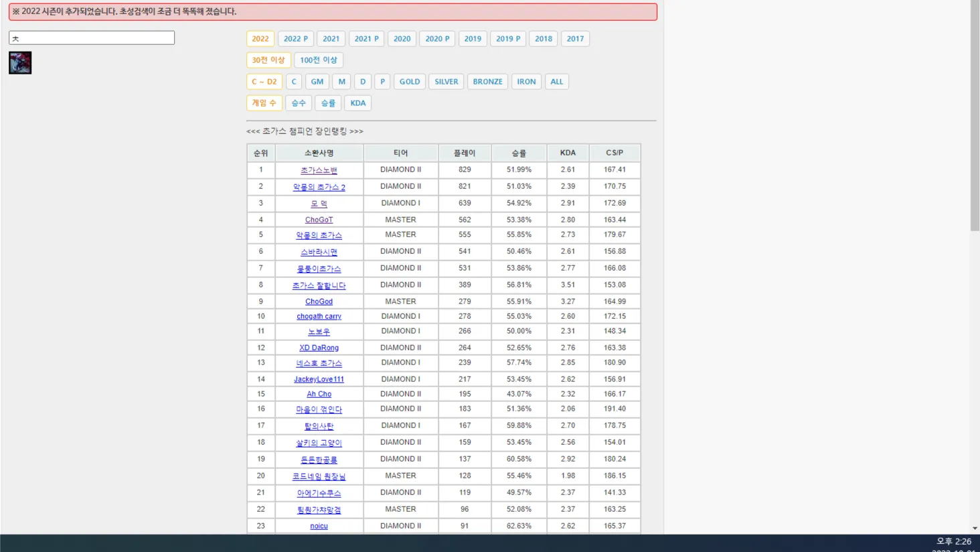
Task: Select the 2020 season button
Action: click(x=402, y=39)
